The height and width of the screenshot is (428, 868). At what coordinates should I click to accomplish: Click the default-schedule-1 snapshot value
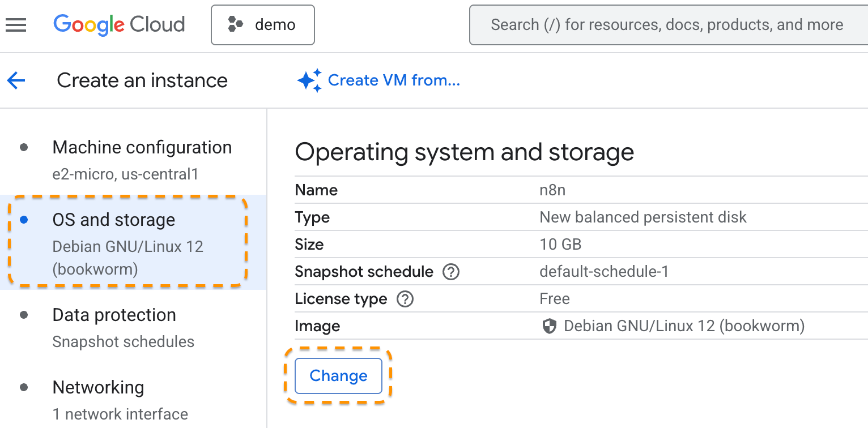click(x=604, y=272)
